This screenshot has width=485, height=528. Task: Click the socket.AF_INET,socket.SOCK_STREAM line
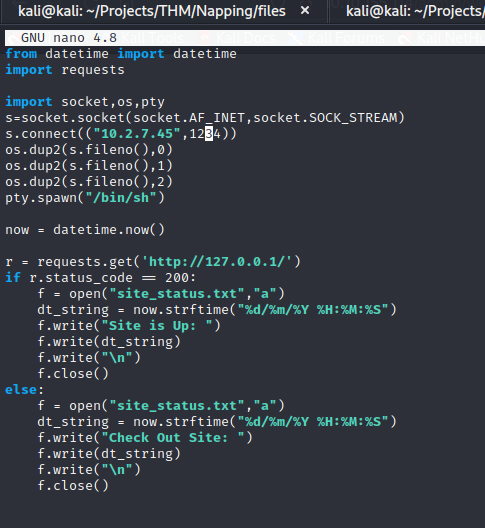click(x=205, y=118)
